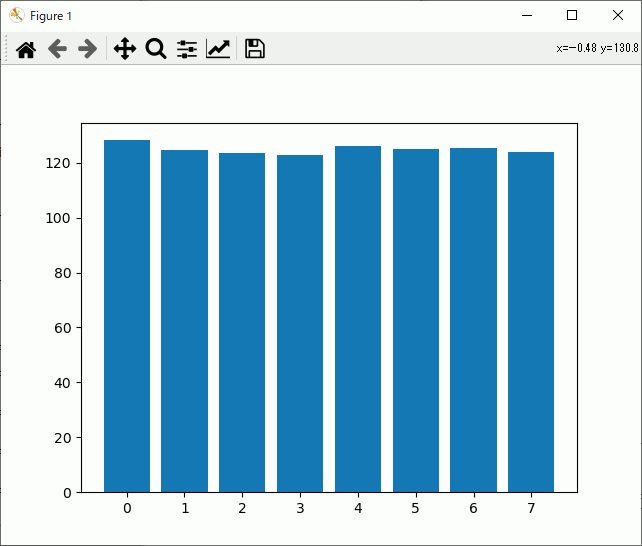Go forward to next view arrow
Screen dimensions: 642x546
coord(88,49)
